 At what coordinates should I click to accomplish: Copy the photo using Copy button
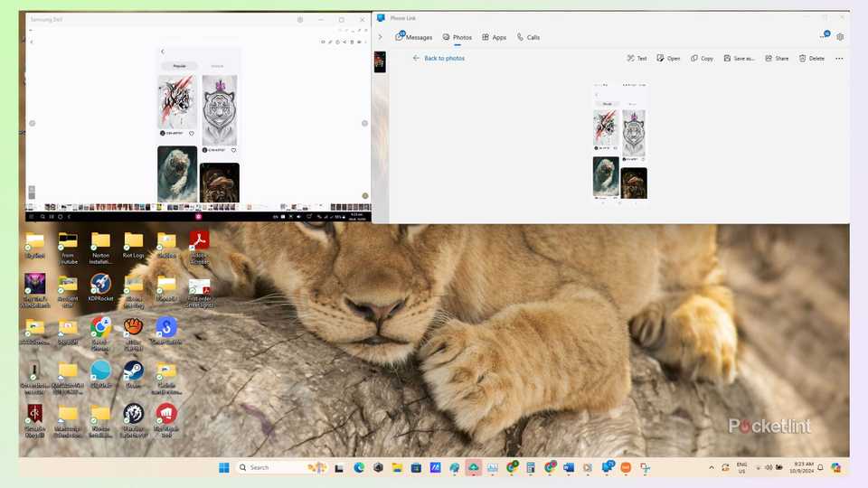click(x=702, y=58)
